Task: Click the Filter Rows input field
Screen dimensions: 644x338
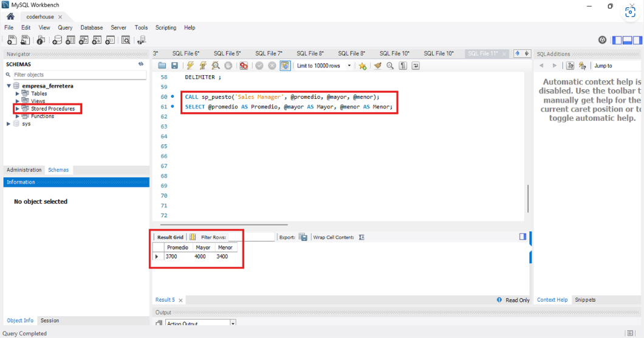Action: point(252,237)
